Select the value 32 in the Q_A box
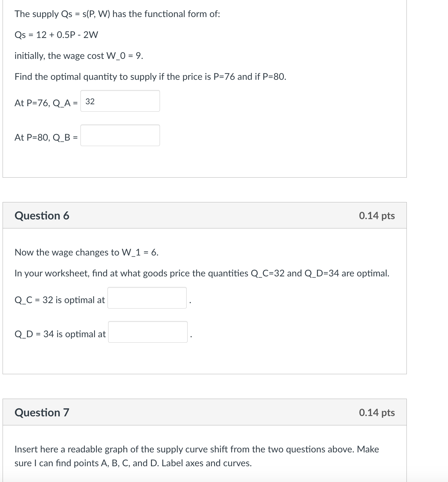Viewport: 448px width, 482px height. click(x=90, y=101)
